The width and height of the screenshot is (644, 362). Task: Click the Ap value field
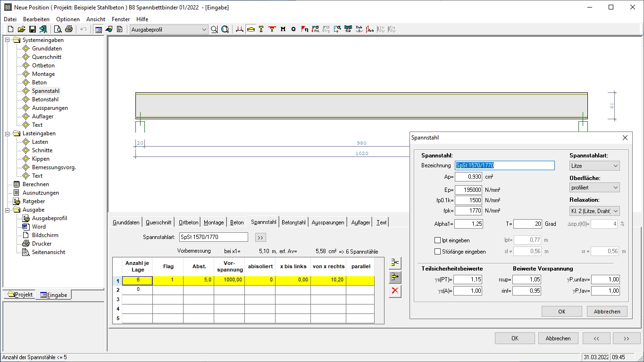[x=468, y=177]
